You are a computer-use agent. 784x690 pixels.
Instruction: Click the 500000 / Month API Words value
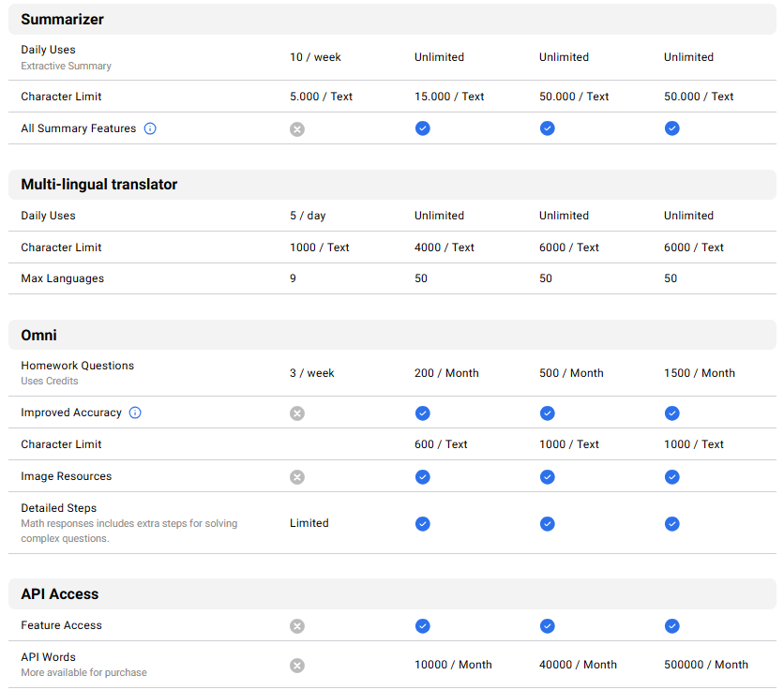coord(706,665)
